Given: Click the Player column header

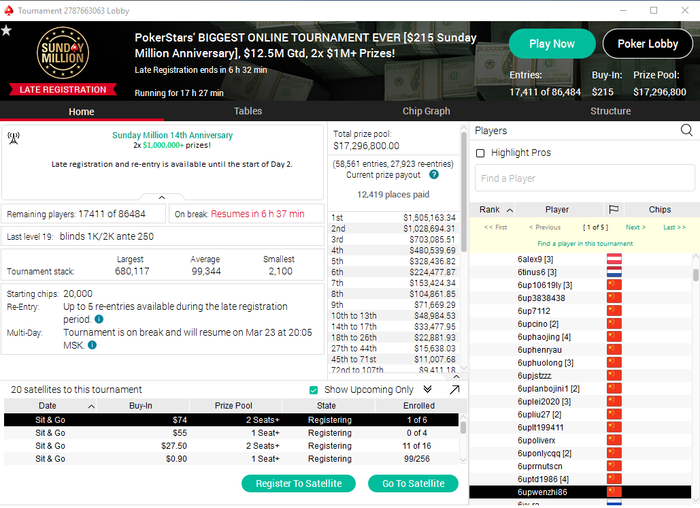Looking at the screenshot, I should (x=557, y=209).
